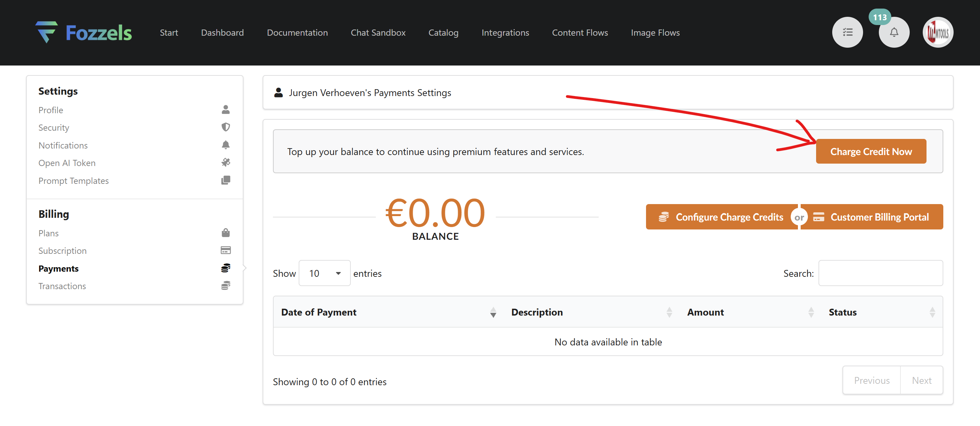The image size is (980, 426).
Task: Open the task list icon button
Action: click(847, 32)
